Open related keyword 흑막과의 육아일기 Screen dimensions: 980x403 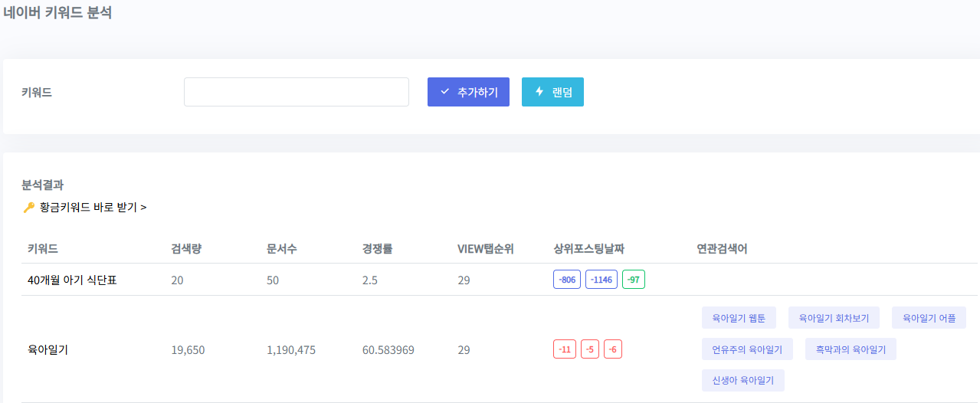tap(851, 349)
